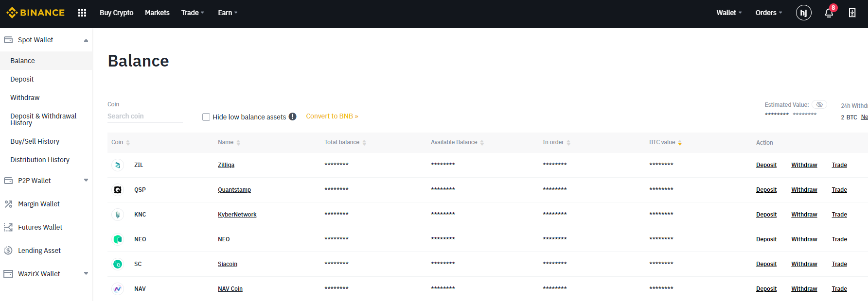Open the Zilliqa name link
The image size is (868, 301).
point(226,165)
